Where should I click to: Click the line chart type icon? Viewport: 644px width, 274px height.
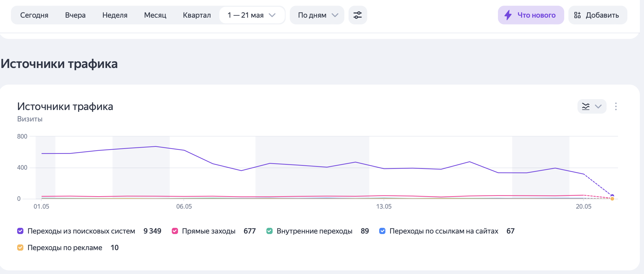point(586,106)
